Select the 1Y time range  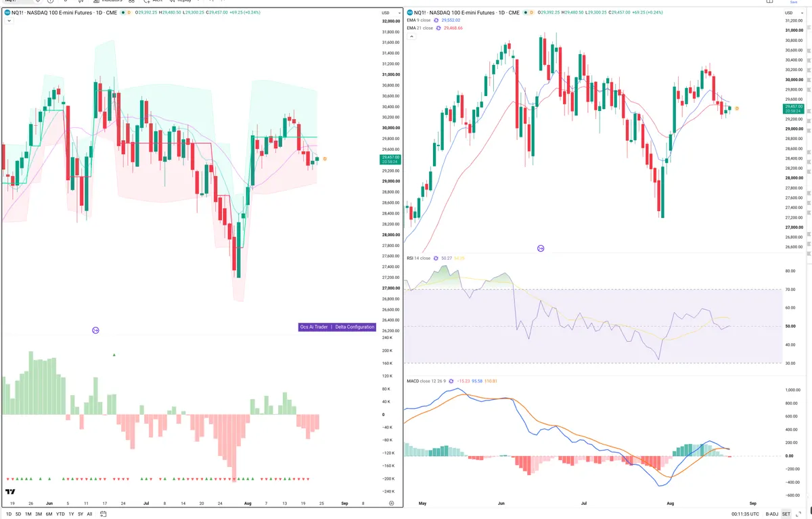click(x=71, y=514)
